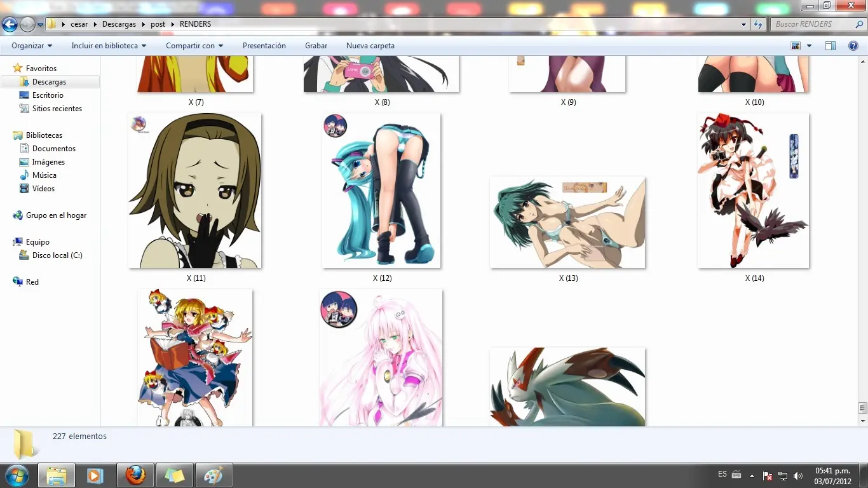Select Equipo in the navigation pane
Image resolution: width=868 pixels, height=488 pixels.
[37, 242]
